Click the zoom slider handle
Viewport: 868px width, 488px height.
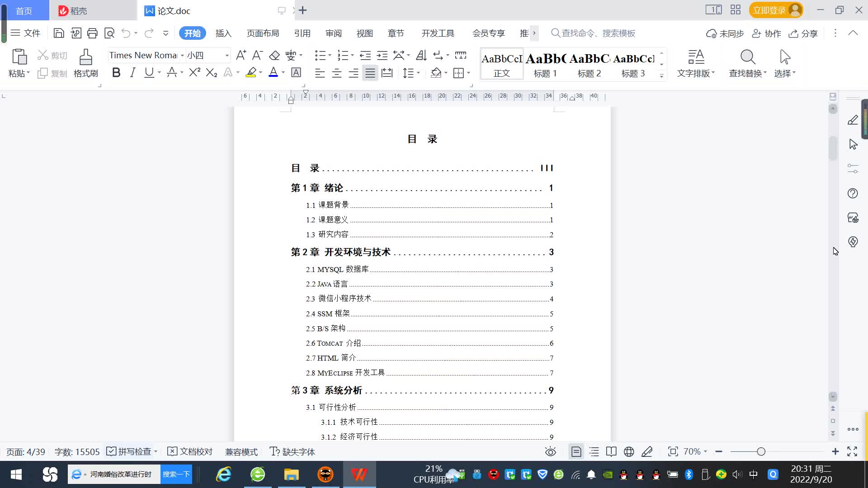coord(761,451)
